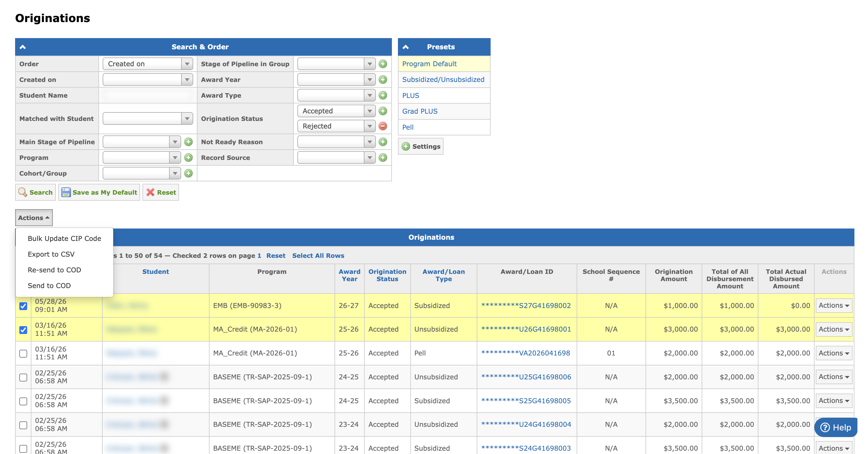Screen dimensions: 868x454
Task: Click the Save as My Default button
Action: pyautogui.click(x=99, y=192)
